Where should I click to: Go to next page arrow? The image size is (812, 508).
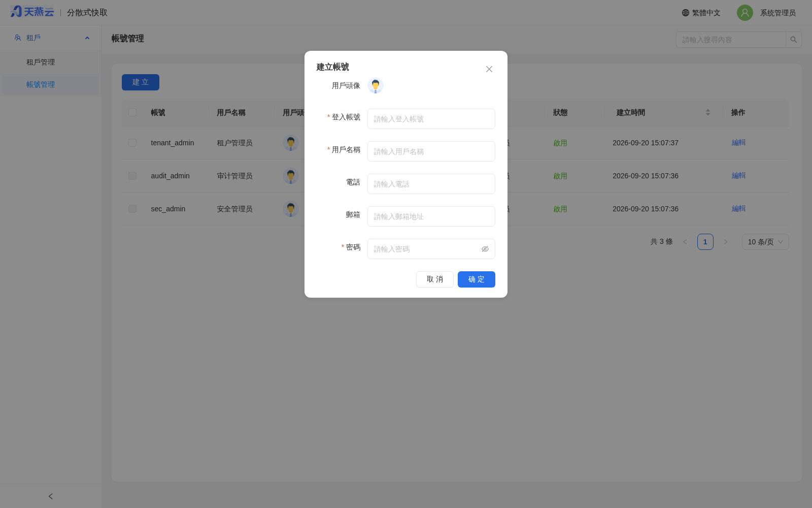726,242
